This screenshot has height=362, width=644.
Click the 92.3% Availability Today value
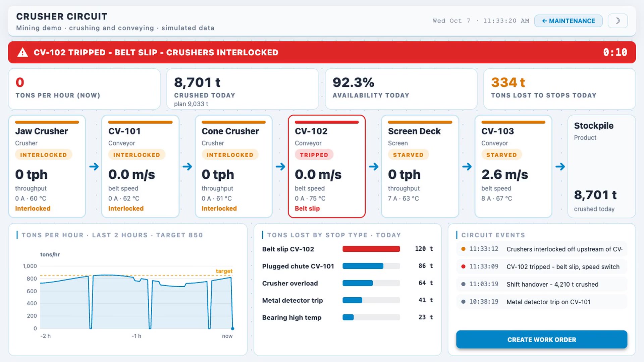[x=353, y=82]
